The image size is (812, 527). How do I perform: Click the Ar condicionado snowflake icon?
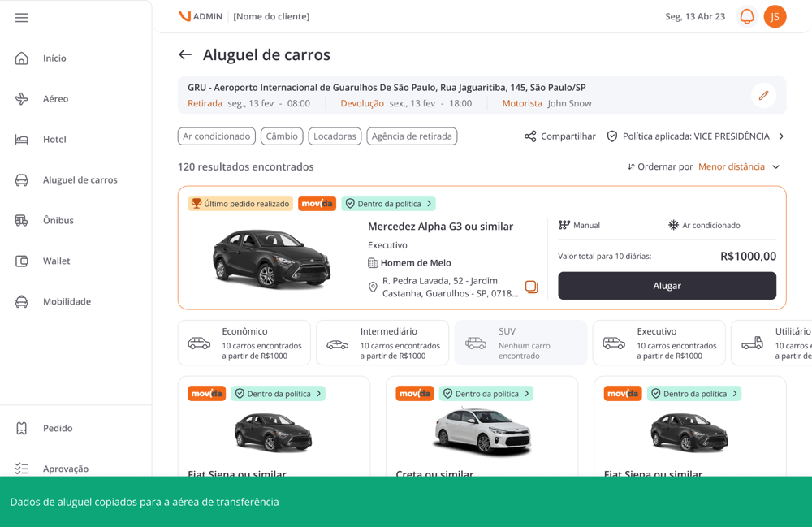coord(673,225)
